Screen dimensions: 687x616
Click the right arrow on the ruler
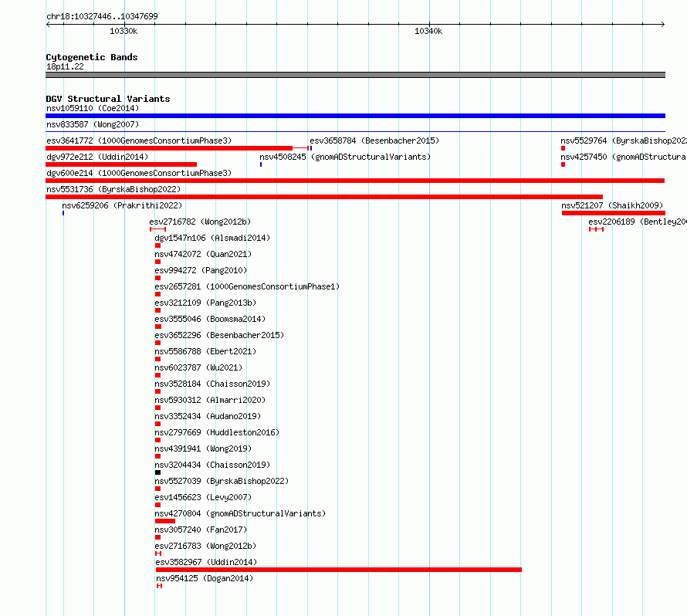pos(663,25)
